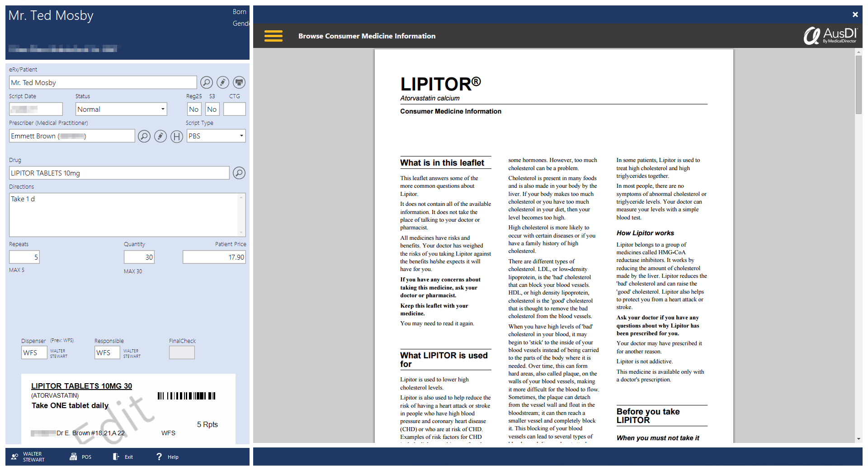868x466 pixels.
Task: Open the Script Type dropdown showing PBS
Action: point(216,136)
